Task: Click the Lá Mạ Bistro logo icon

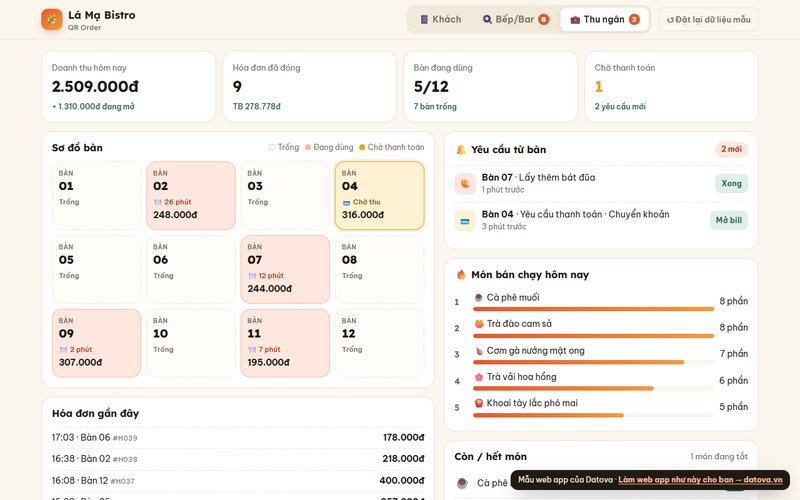Action: [x=52, y=19]
